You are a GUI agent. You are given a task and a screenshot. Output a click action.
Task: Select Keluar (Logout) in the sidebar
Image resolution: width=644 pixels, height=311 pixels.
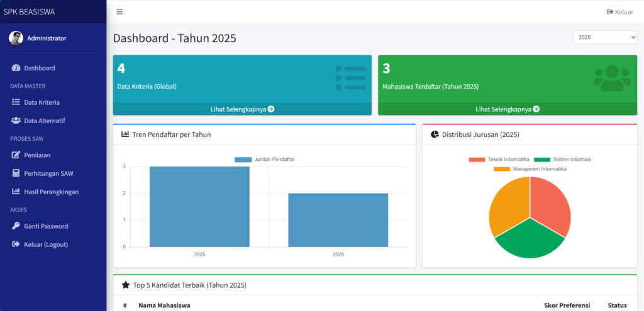[x=45, y=244]
